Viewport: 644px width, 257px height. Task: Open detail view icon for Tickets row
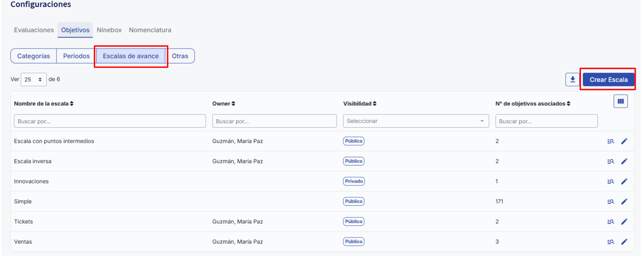tap(610, 222)
